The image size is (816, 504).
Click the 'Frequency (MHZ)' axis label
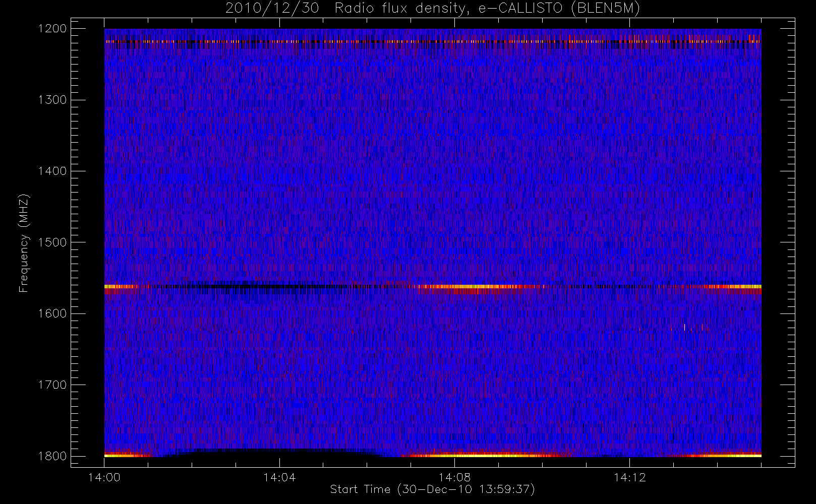[x=24, y=243]
